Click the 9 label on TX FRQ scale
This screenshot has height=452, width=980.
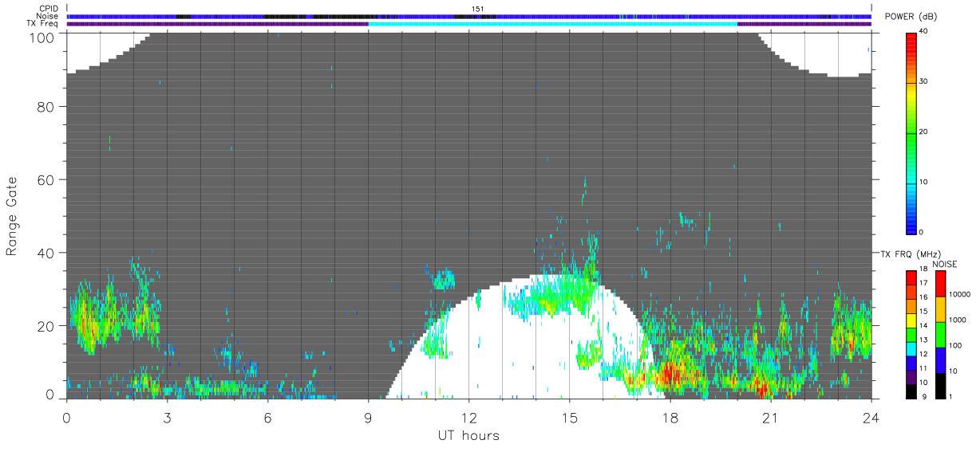point(926,396)
